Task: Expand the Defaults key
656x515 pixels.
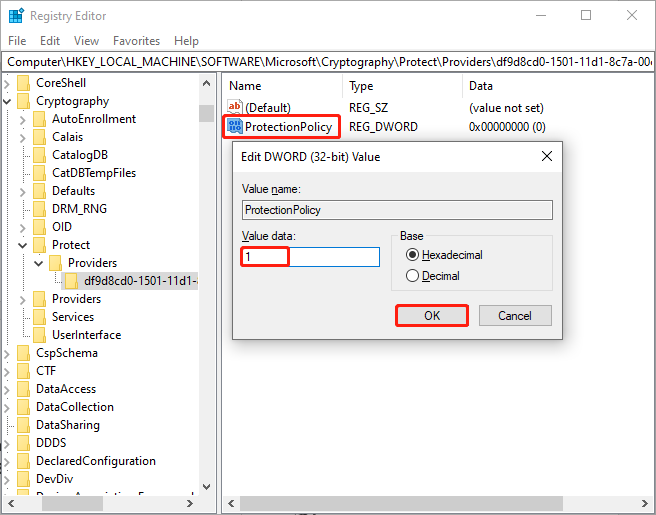Action: pyautogui.click(x=23, y=192)
